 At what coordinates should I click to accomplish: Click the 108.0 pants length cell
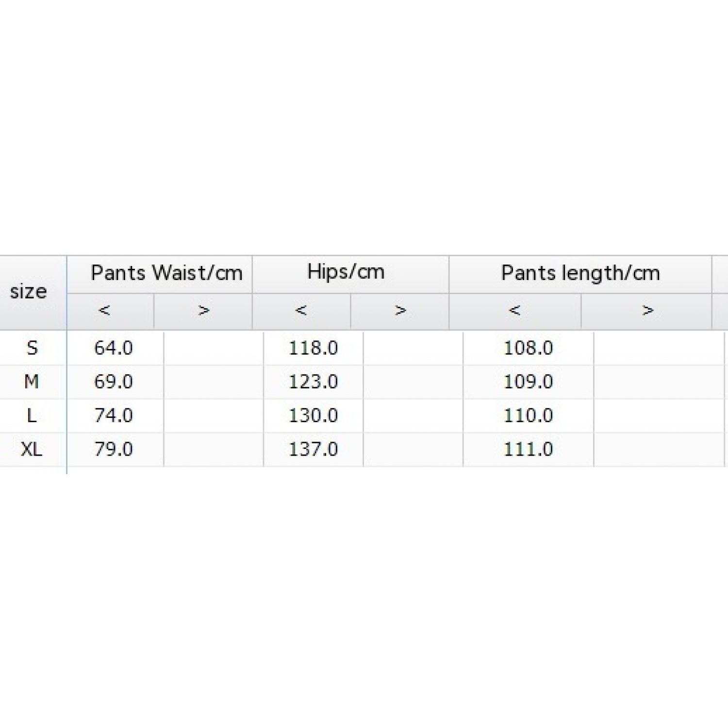click(x=528, y=348)
